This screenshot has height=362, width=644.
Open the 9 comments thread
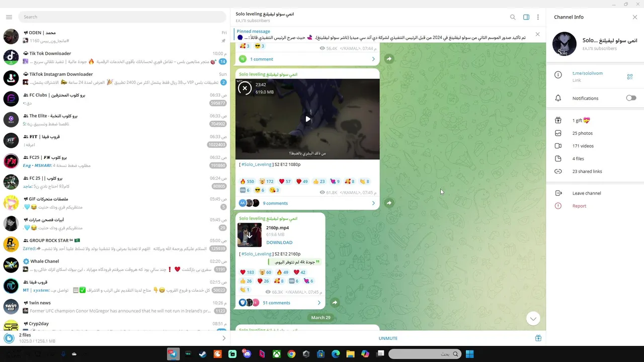(x=307, y=203)
